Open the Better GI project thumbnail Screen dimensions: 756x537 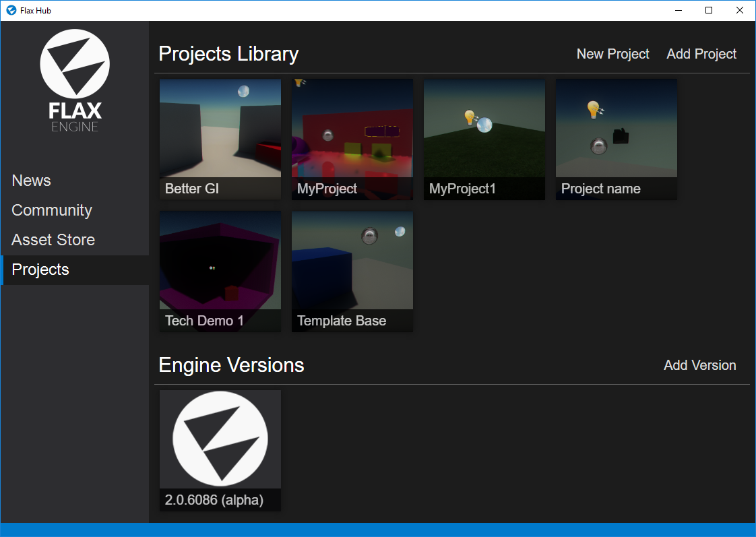[x=220, y=128]
